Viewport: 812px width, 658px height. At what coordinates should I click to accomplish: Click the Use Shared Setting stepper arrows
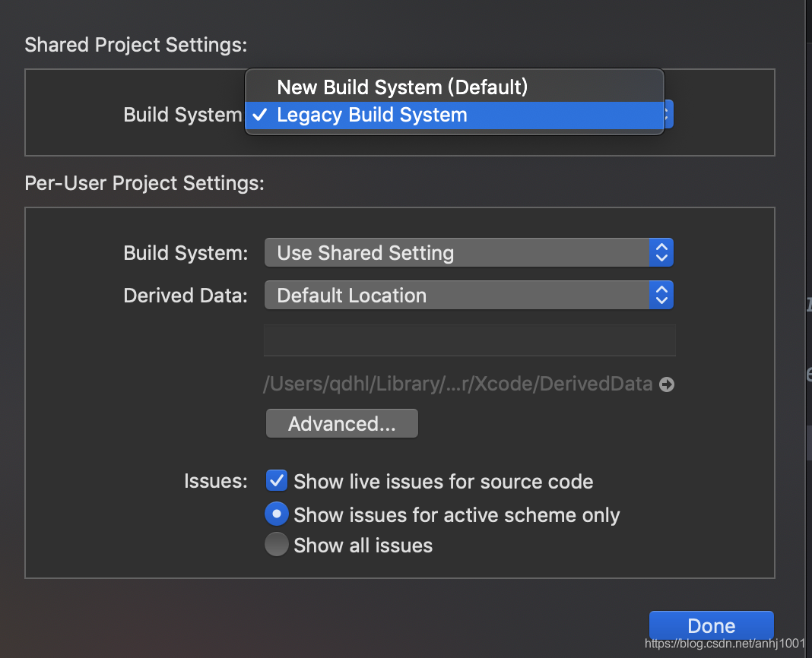661,253
